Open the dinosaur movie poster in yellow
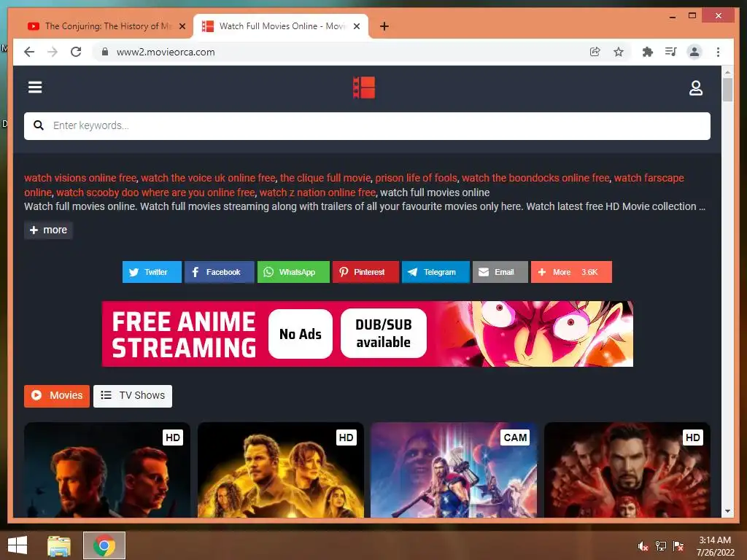This screenshot has width=747, height=560. [x=281, y=470]
